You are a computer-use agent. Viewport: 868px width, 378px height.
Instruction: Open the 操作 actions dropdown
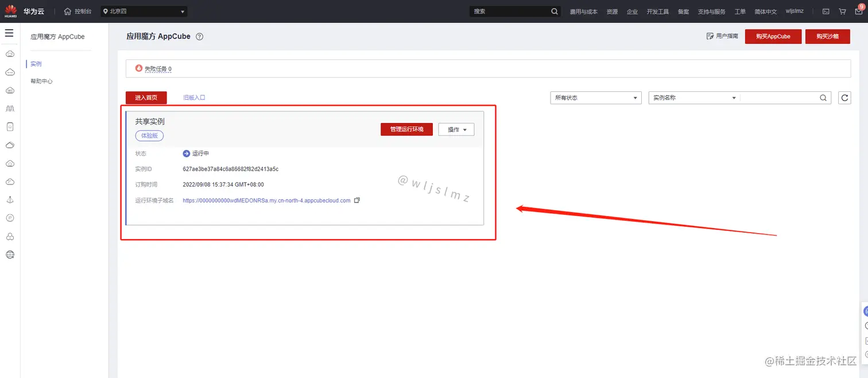pyautogui.click(x=456, y=129)
